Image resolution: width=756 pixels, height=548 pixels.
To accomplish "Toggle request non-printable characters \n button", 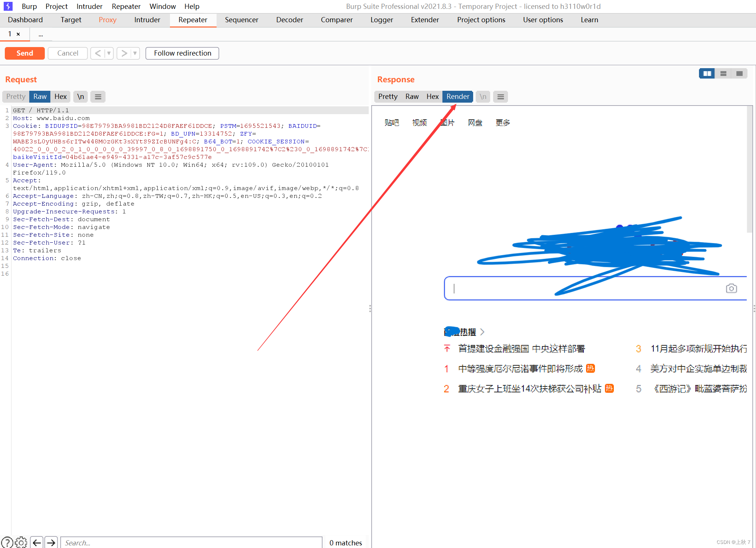I will pos(80,97).
